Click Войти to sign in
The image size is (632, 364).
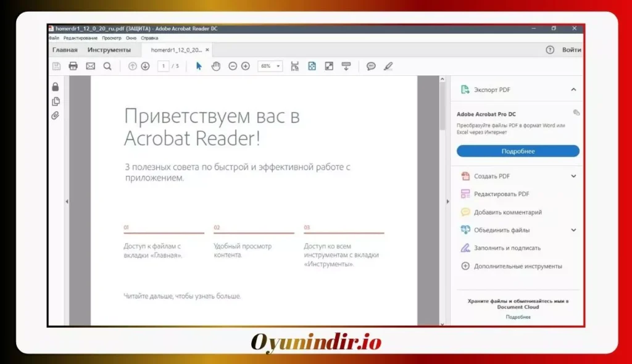pos(572,49)
